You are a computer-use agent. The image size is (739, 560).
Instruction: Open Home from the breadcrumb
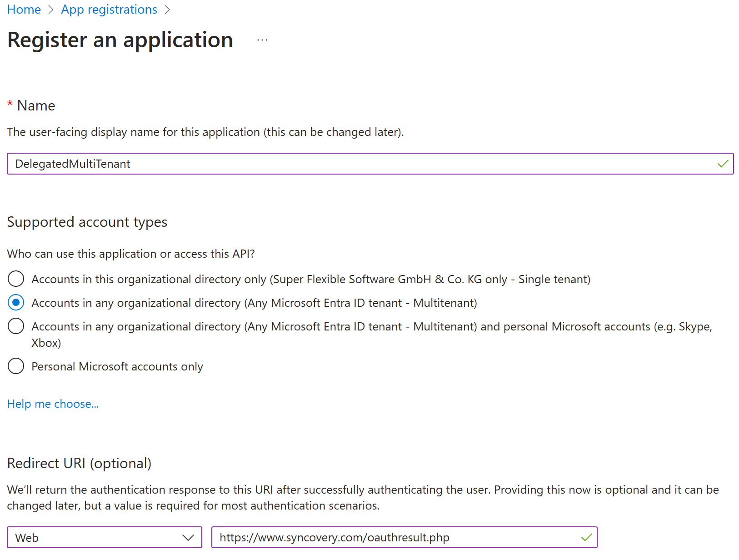click(24, 9)
